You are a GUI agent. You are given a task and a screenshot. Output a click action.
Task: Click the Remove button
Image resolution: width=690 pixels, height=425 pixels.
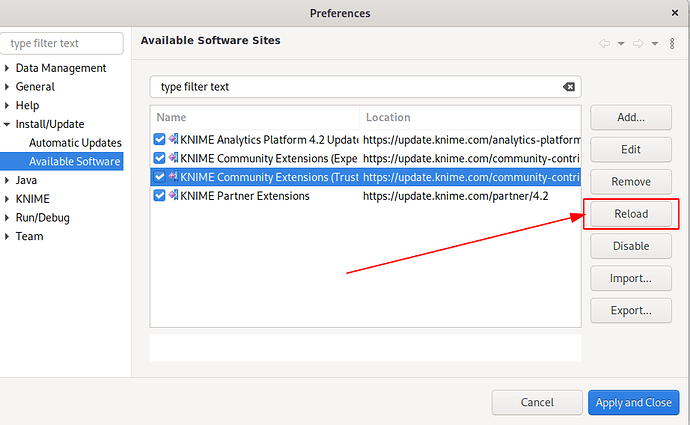coord(631,182)
